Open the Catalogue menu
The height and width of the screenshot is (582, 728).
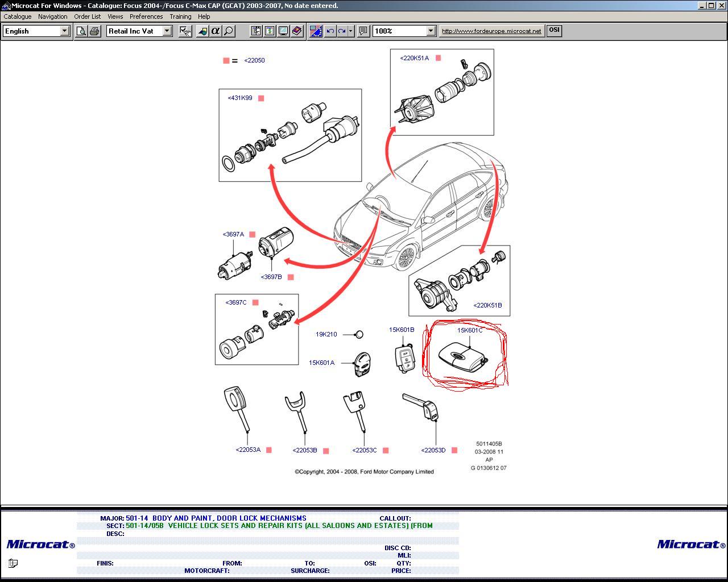[x=18, y=16]
